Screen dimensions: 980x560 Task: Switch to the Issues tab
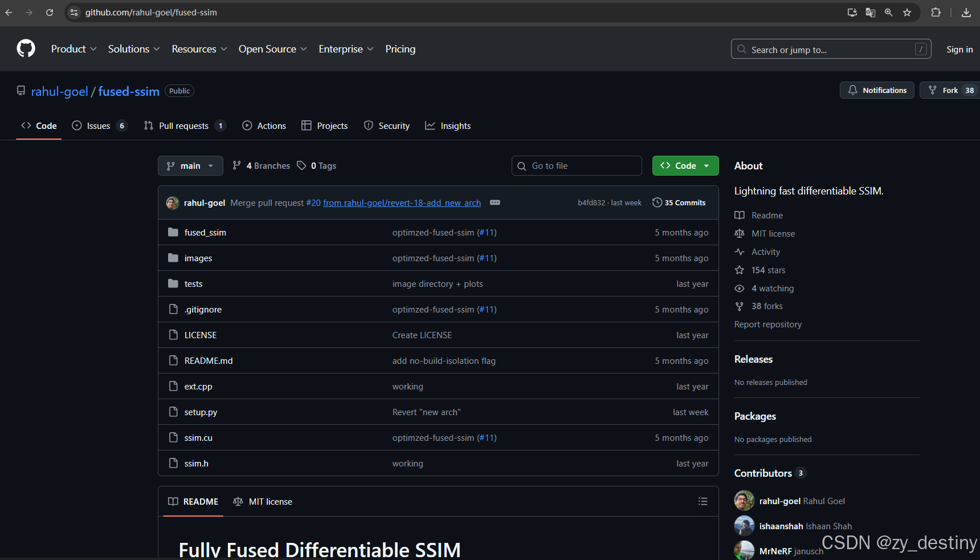point(99,125)
